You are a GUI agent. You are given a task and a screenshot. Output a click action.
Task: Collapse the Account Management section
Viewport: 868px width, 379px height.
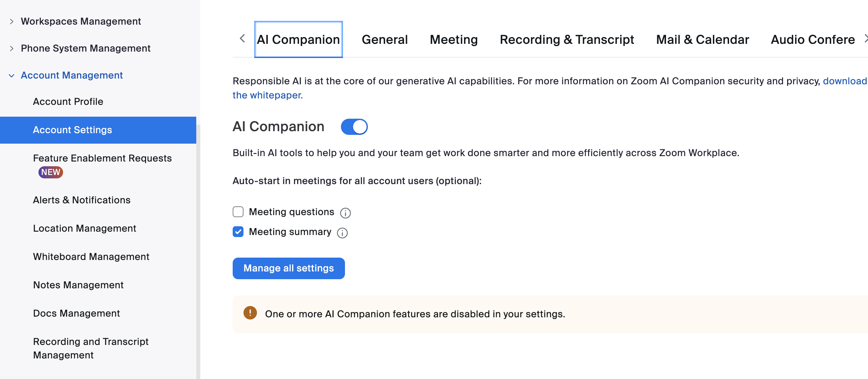point(11,76)
